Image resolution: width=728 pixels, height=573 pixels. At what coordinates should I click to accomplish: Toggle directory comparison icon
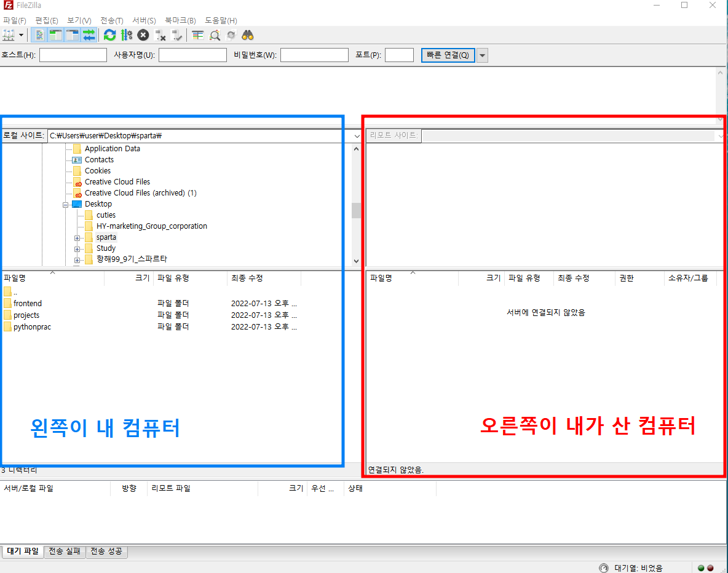[x=215, y=35]
